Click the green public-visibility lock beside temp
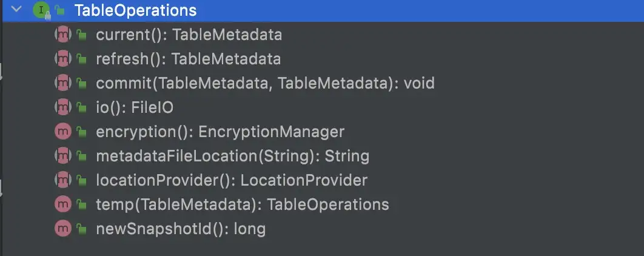The width and height of the screenshot is (644, 256). (82, 204)
